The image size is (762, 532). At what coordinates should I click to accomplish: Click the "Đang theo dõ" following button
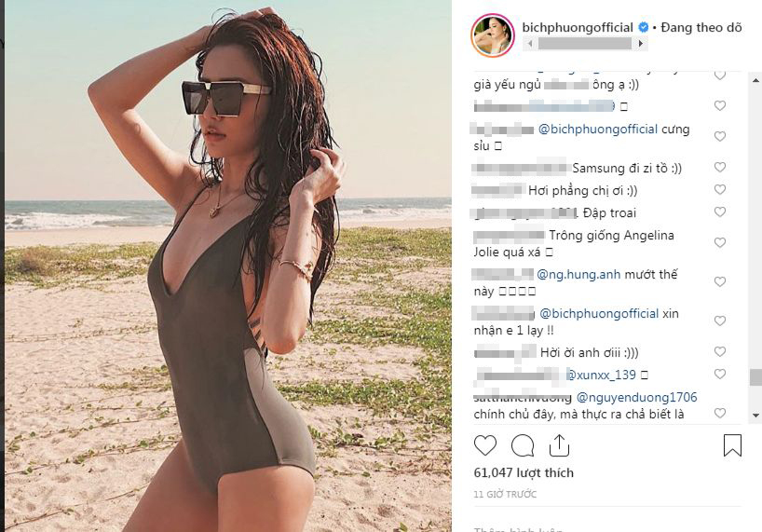(x=701, y=28)
